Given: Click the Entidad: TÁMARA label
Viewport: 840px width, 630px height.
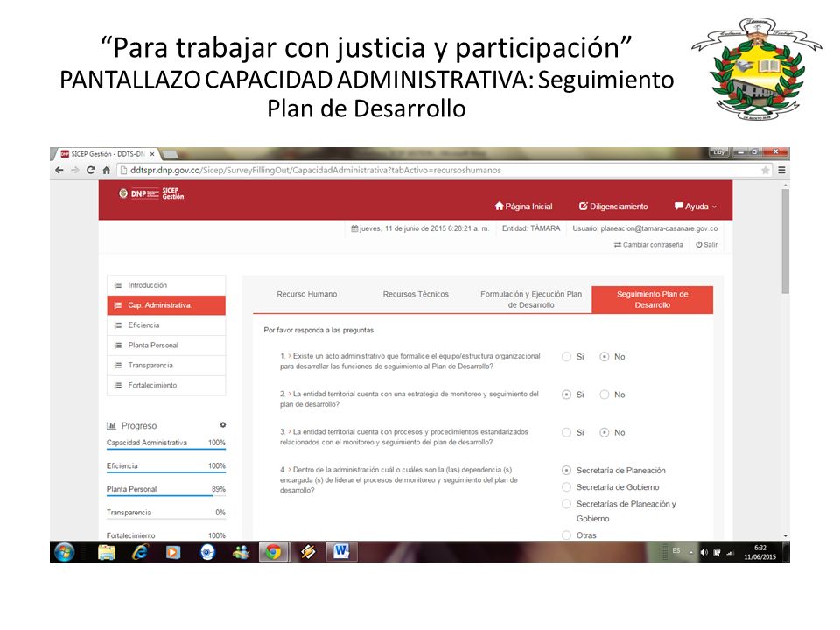Looking at the screenshot, I should (x=531, y=228).
